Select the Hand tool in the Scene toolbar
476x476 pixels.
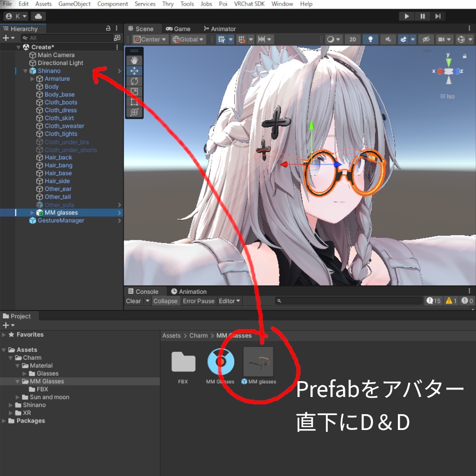click(134, 60)
